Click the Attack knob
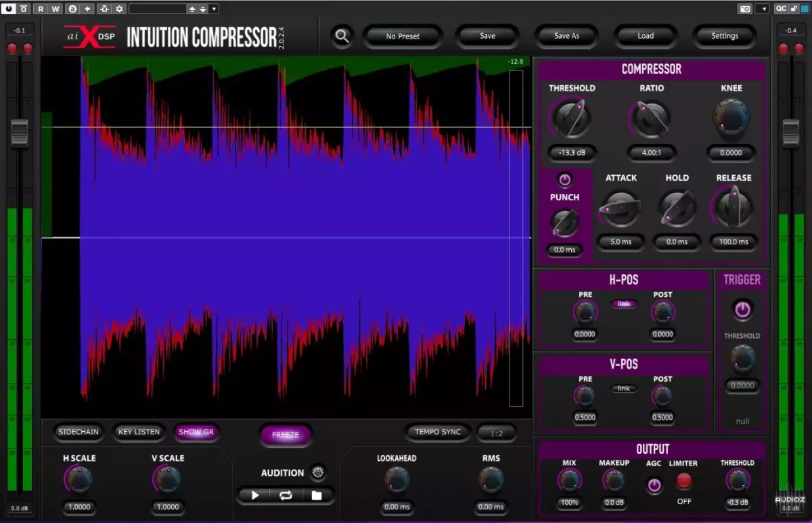812x523 pixels. coord(620,208)
